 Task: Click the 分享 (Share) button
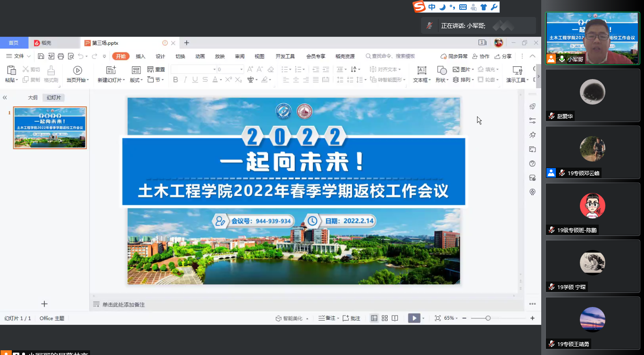[503, 56]
